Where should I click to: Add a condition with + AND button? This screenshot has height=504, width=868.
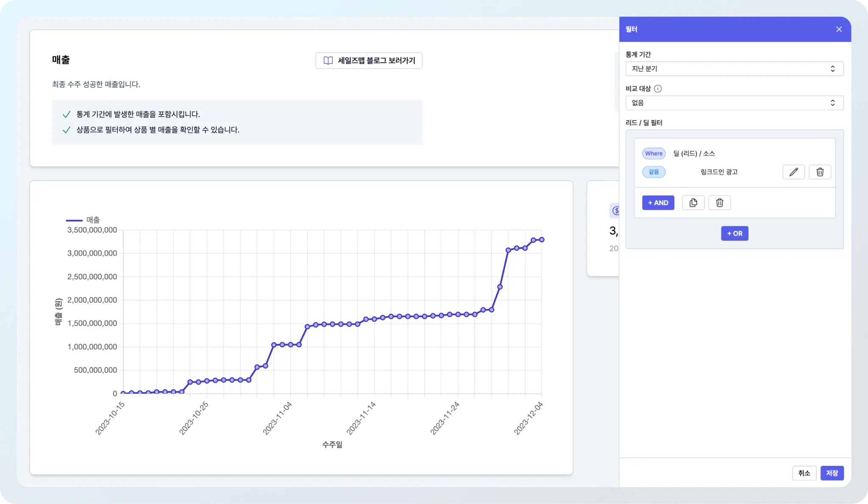658,203
